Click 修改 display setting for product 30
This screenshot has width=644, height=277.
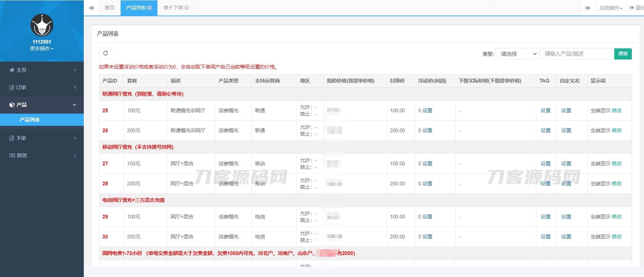[617, 237]
